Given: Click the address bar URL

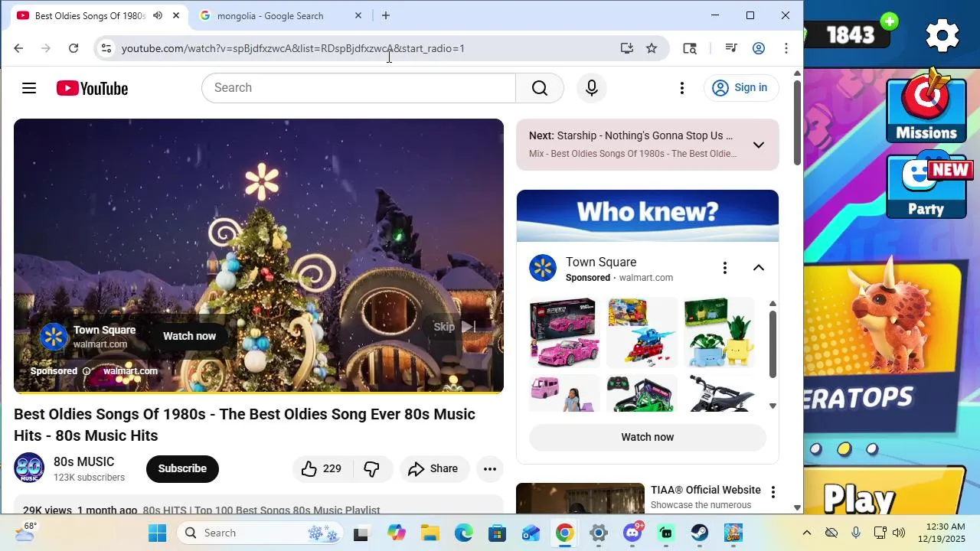Looking at the screenshot, I should (293, 48).
